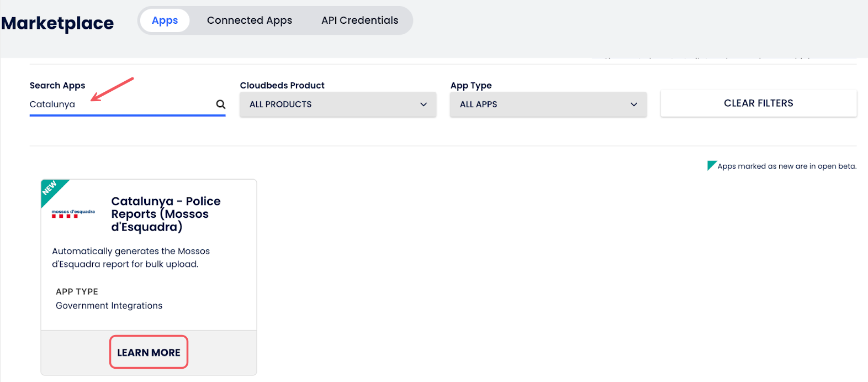Click the Mossos d'Esquadra logo
This screenshot has width=868, height=382.
point(73,214)
